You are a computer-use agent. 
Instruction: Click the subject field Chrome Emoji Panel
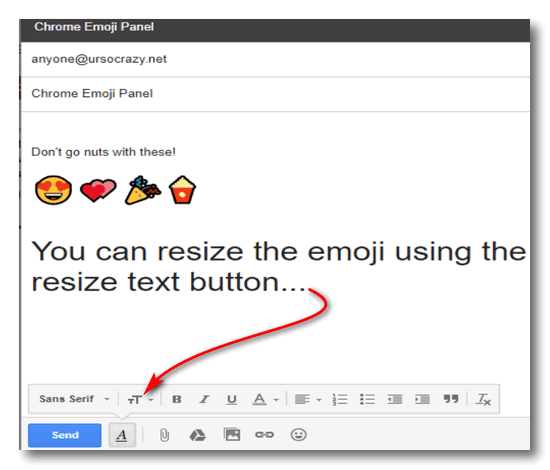[276, 94]
